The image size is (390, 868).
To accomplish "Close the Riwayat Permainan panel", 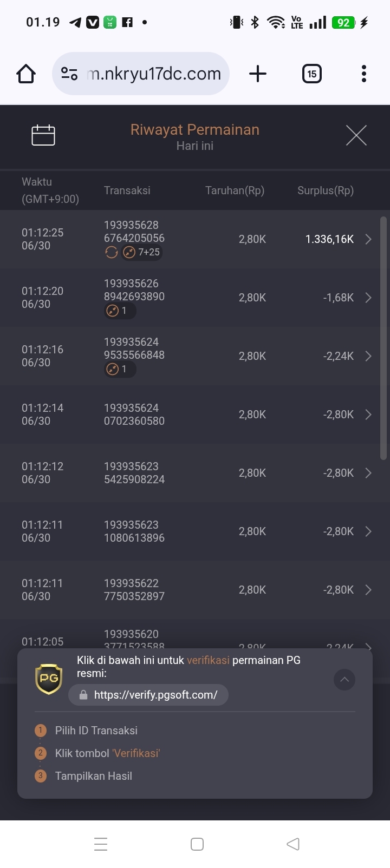I will (x=356, y=135).
